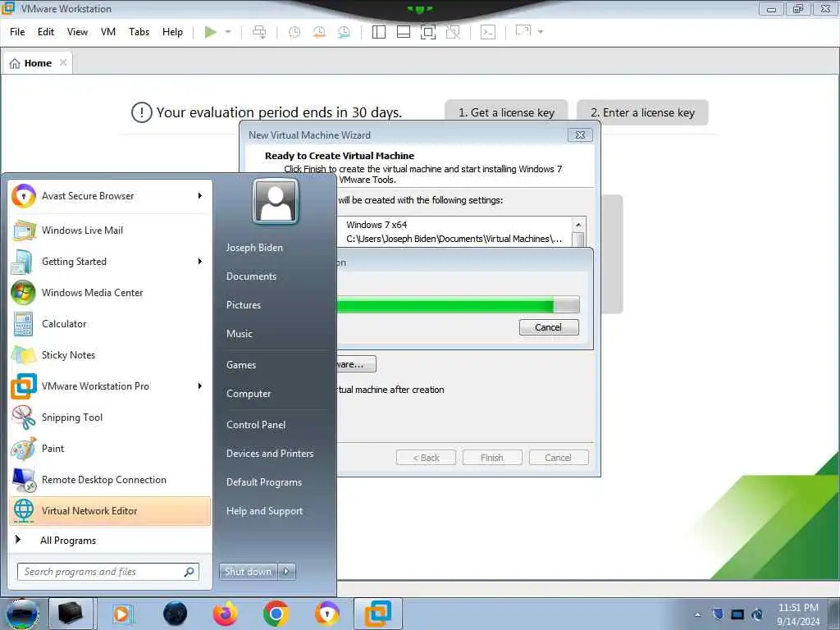Open Control Panel

(256, 425)
